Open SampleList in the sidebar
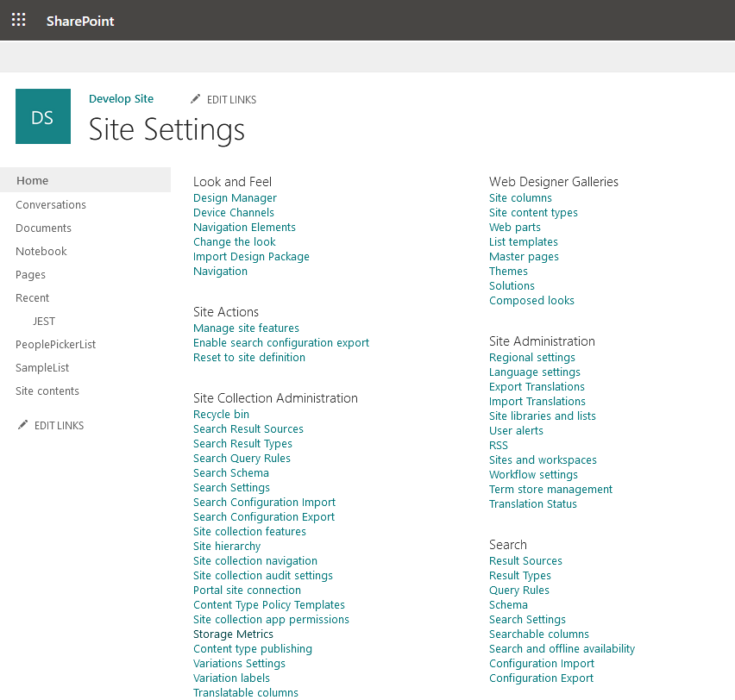This screenshot has width=735, height=700. tap(42, 368)
